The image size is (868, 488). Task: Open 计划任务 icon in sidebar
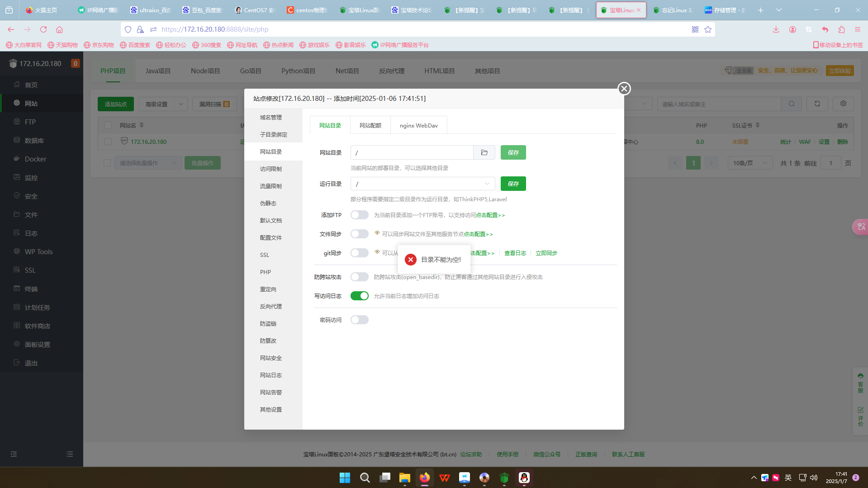tap(17, 307)
